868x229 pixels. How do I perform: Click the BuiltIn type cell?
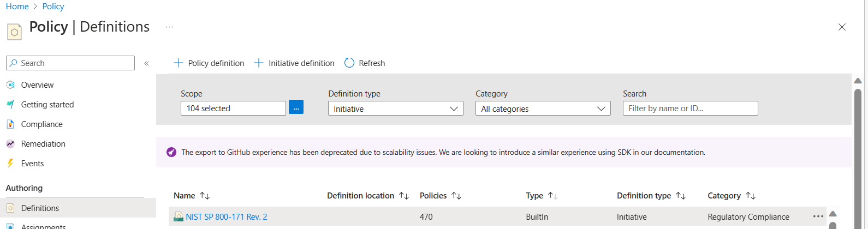[537, 217]
